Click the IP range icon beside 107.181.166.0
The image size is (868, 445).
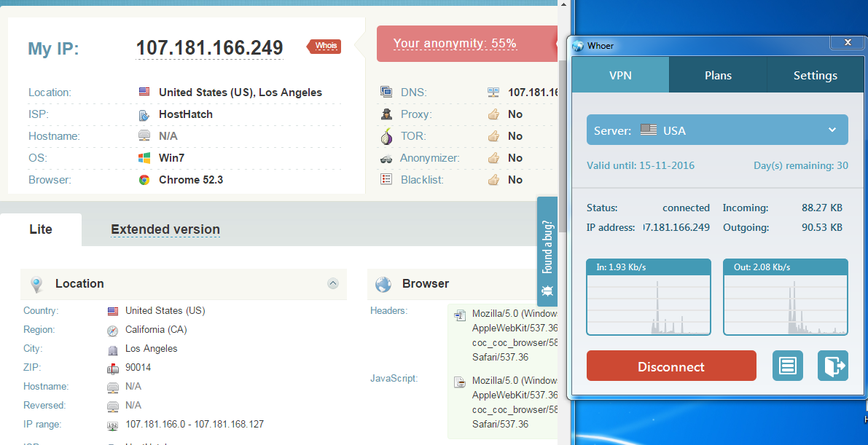point(112,425)
